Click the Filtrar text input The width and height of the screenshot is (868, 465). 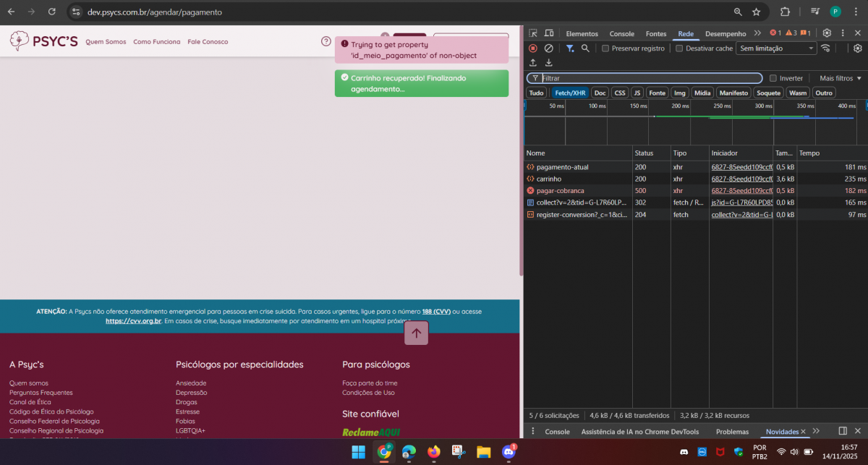[x=651, y=78]
